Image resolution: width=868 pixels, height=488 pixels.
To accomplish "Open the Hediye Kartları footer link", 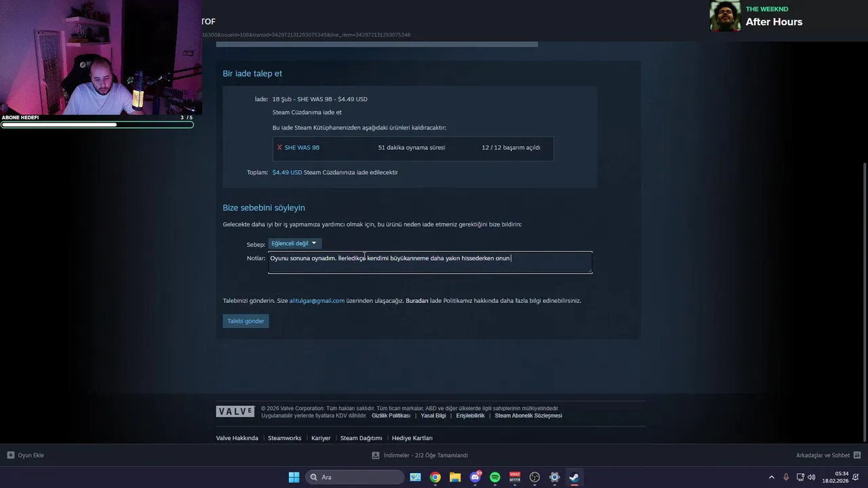I will pos(412,438).
